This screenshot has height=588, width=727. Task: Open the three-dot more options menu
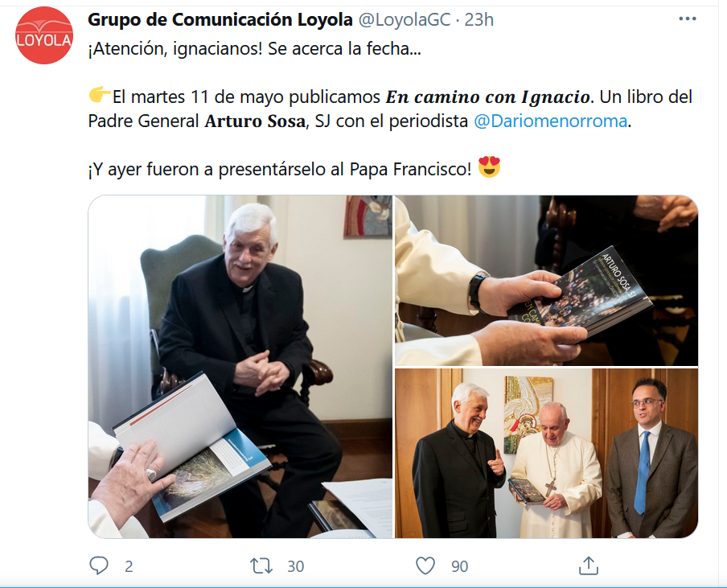[687, 19]
